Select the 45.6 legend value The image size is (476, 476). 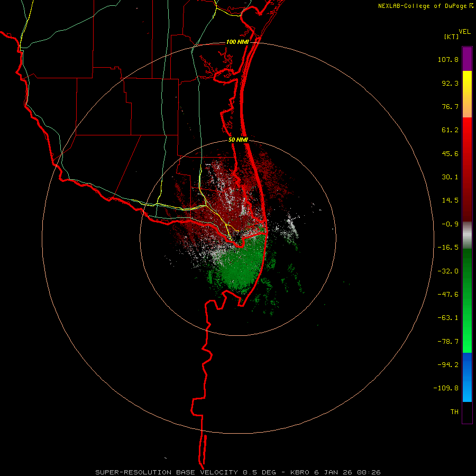(450, 153)
